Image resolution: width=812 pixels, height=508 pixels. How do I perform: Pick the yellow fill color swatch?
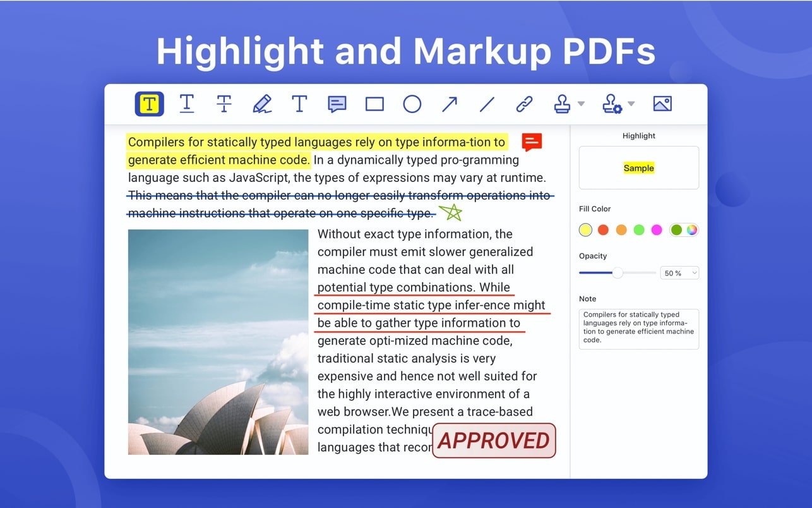click(586, 230)
